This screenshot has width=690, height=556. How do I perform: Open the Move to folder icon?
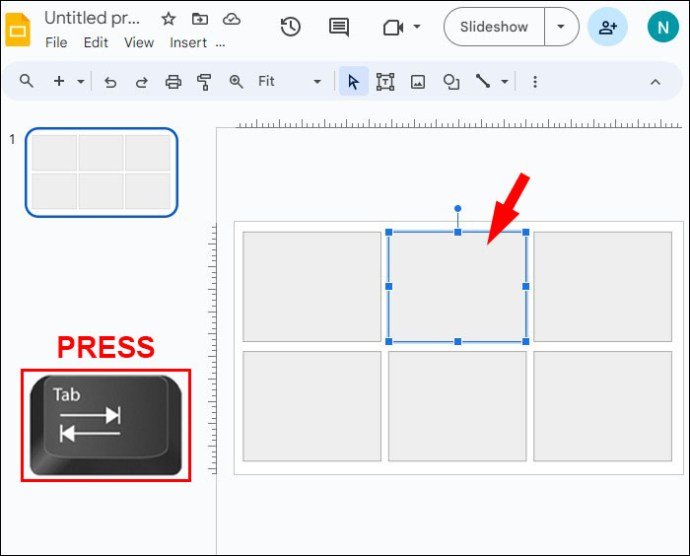pyautogui.click(x=200, y=19)
